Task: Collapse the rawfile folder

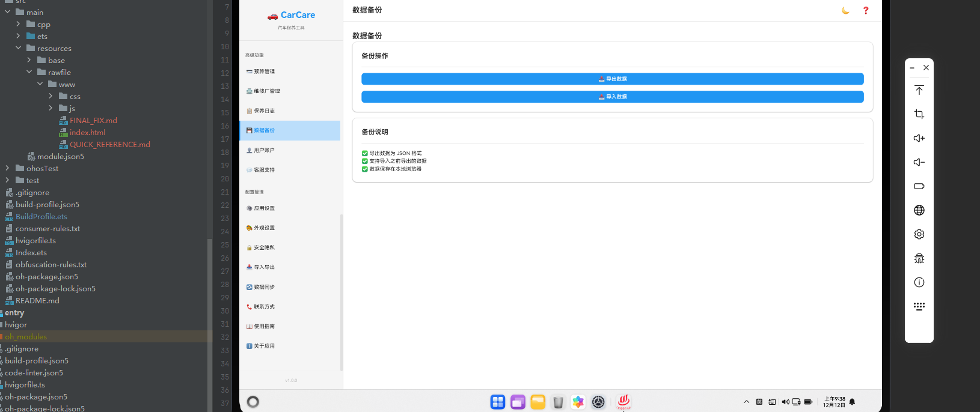Action: (x=29, y=72)
